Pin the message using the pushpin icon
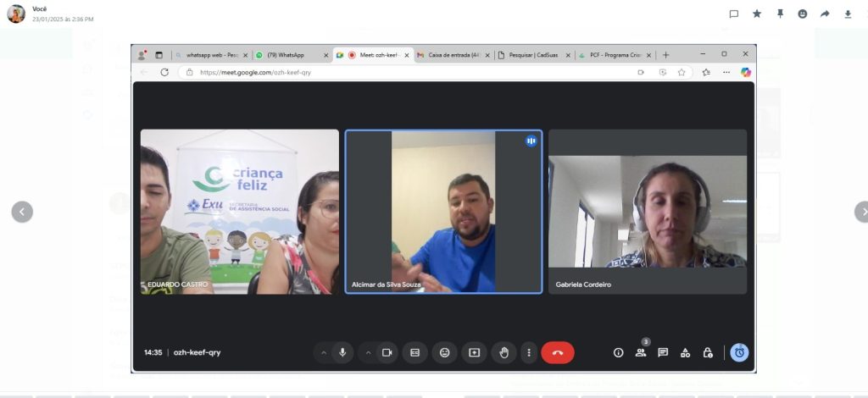Image resolution: width=868 pixels, height=398 pixels. pos(780,14)
